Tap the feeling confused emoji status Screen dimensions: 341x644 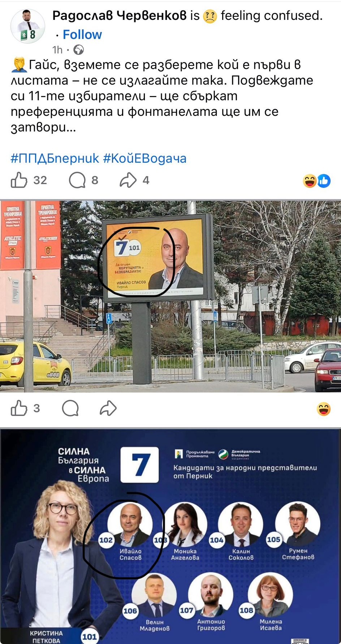click(x=210, y=16)
